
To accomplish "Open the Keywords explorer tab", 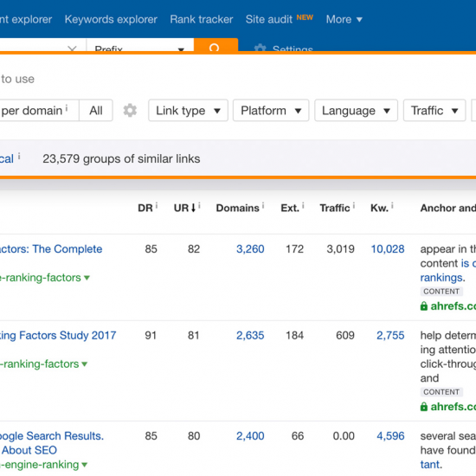I will click(111, 19).
